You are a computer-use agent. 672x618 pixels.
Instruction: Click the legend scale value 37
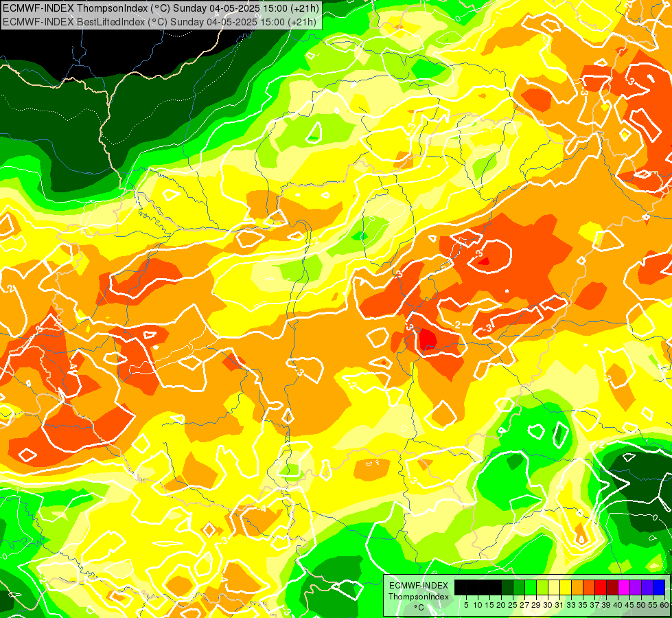[x=595, y=605]
